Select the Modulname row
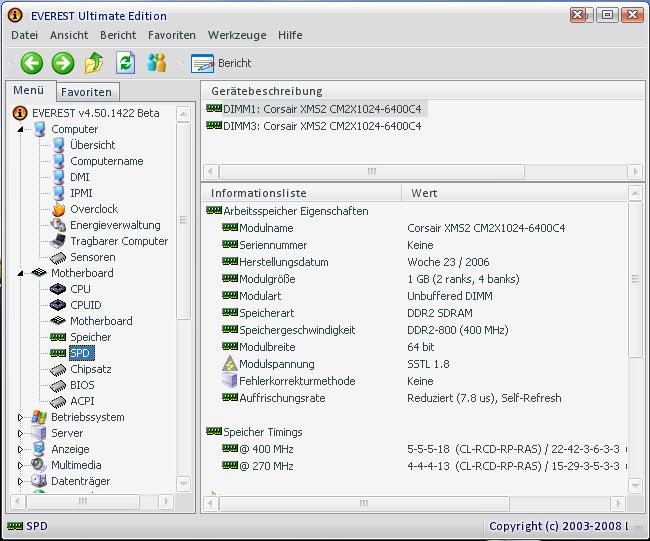Screen dimensions: 650x541 click(x=416, y=228)
